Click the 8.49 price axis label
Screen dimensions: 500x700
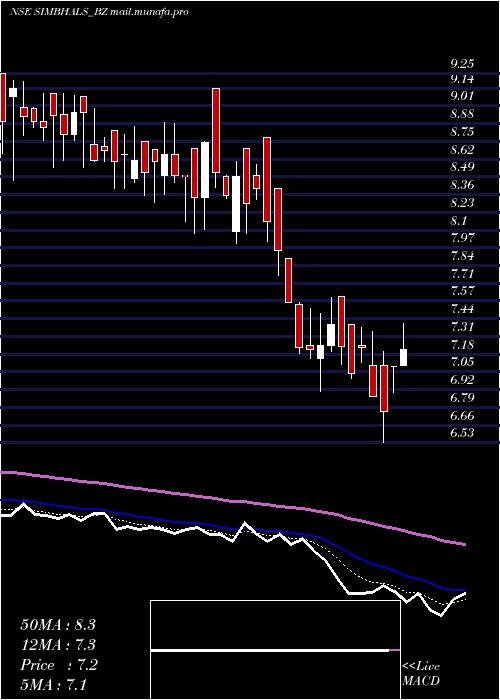(462, 167)
